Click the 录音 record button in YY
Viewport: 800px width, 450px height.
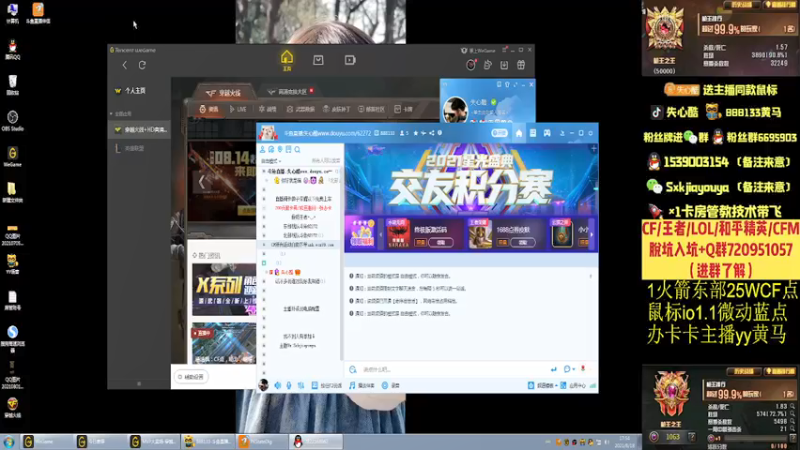point(391,386)
